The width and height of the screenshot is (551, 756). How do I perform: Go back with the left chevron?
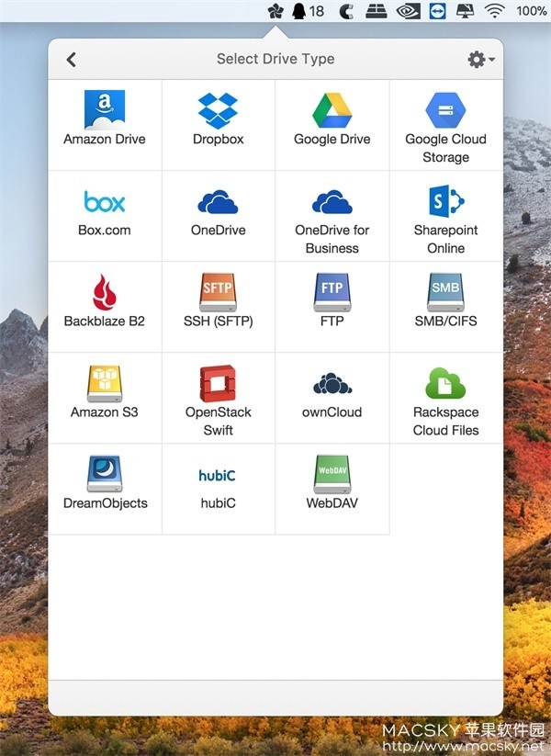(x=72, y=60)
